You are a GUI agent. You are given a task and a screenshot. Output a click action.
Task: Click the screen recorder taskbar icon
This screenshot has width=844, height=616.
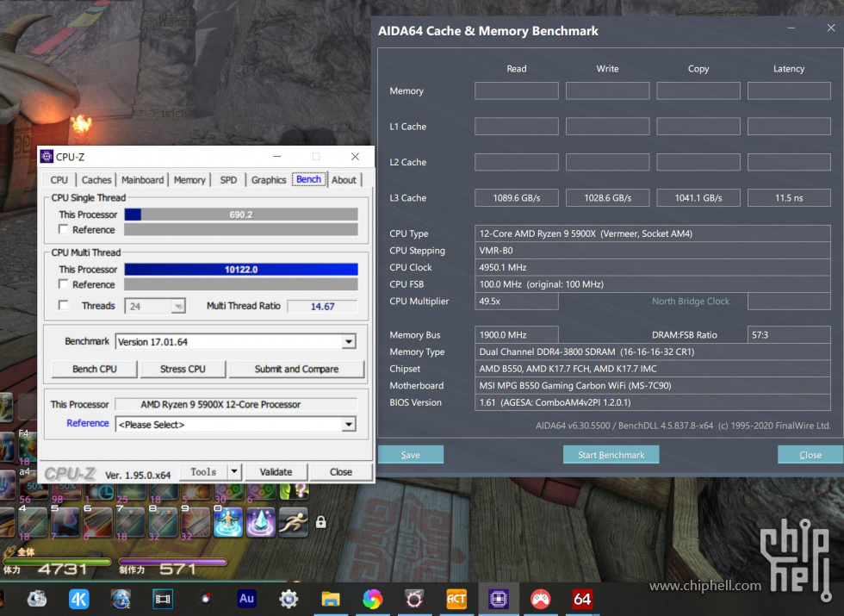205,599
